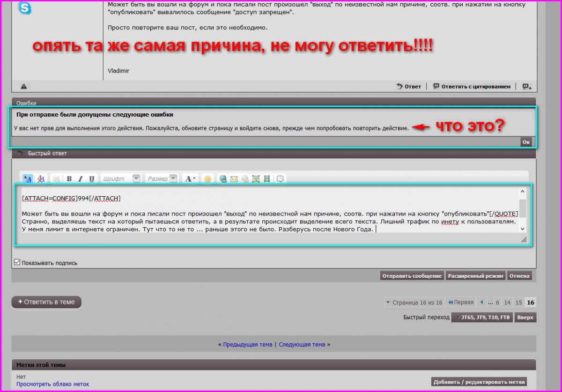Screen dimensions: 562x392
Task: Insert video using film strip icon
Action: click(x=267, y=179)
